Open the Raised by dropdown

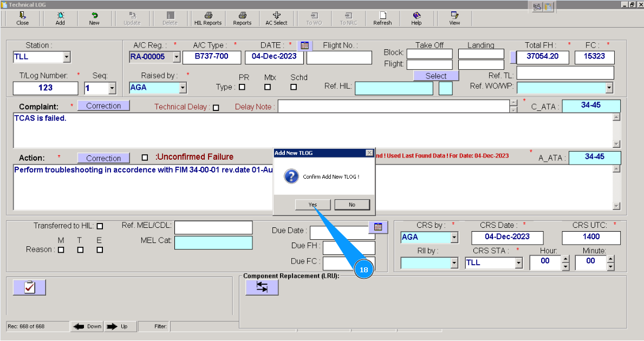(183, 87)
